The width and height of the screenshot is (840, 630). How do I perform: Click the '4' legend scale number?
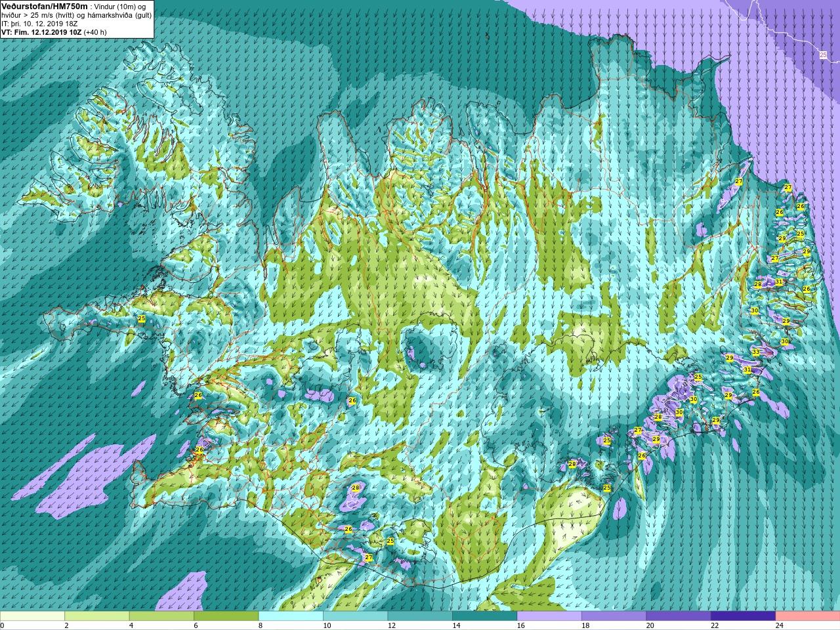[131, 625]
